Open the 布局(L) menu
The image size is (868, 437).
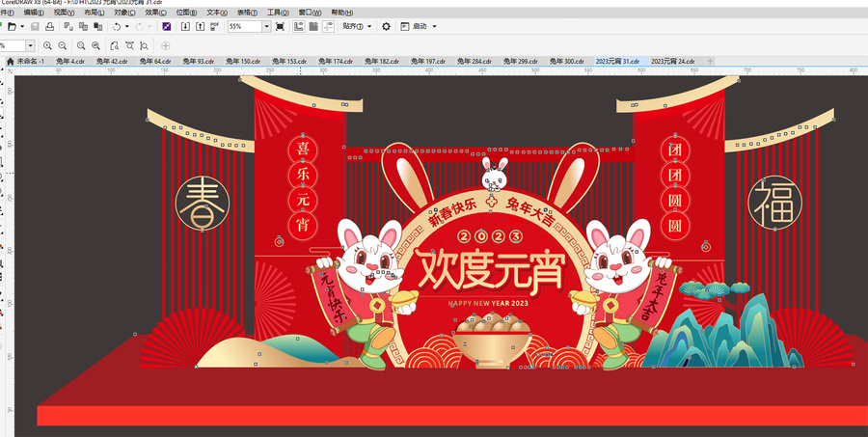95,13
